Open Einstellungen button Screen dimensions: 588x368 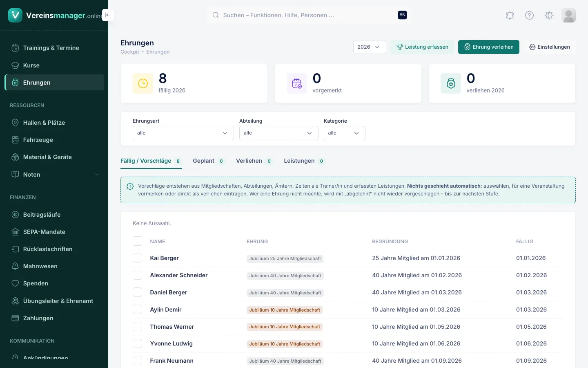coord(549,47)
